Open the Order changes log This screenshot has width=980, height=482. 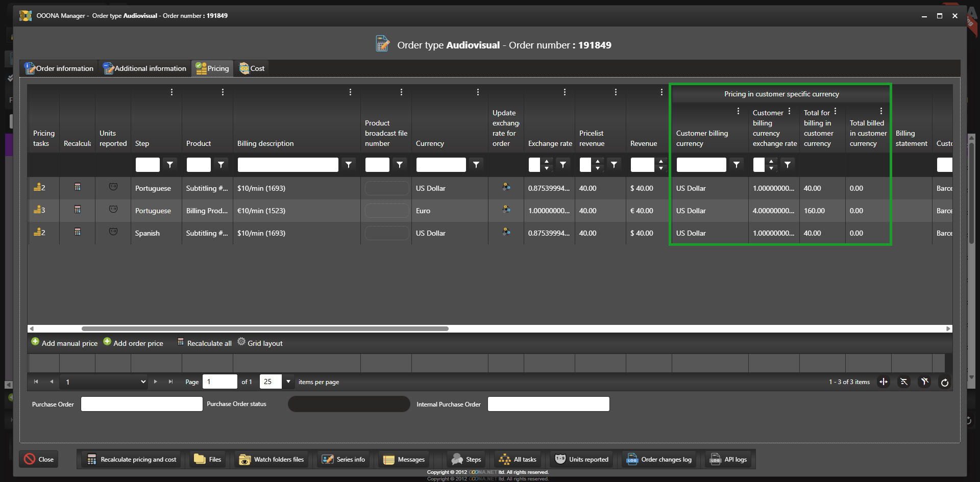pos(659,460)
